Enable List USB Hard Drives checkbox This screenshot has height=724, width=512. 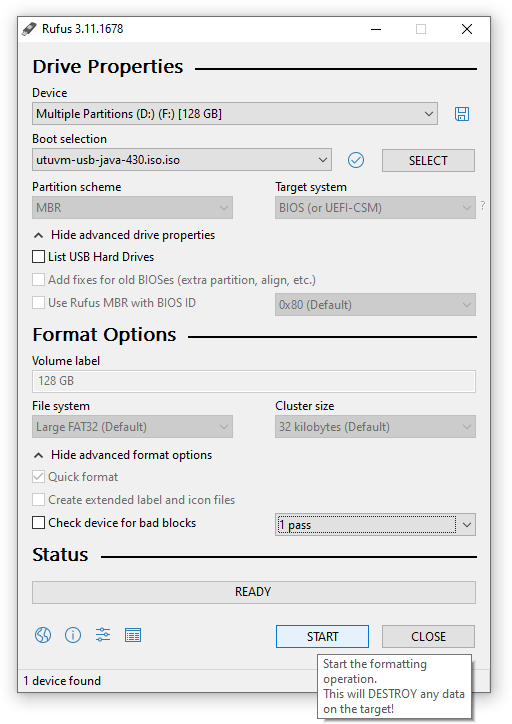[x=38, y=256]
